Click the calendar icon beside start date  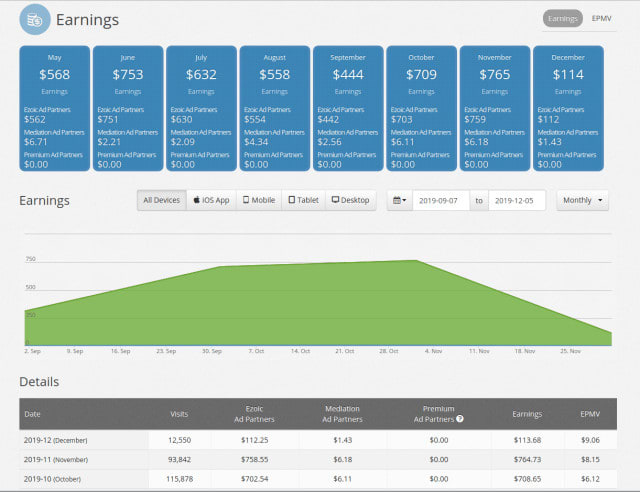coord(399,200)
